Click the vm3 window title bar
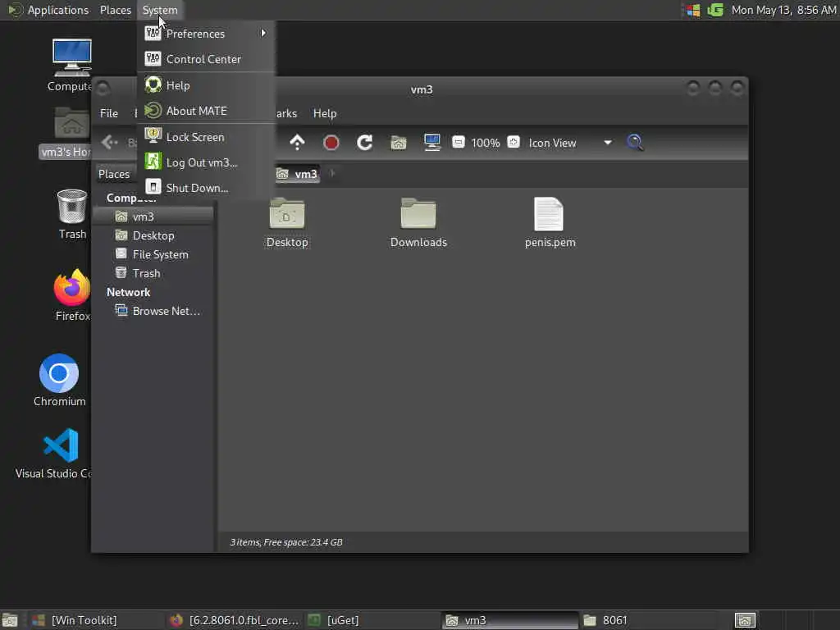 [422, 89]
